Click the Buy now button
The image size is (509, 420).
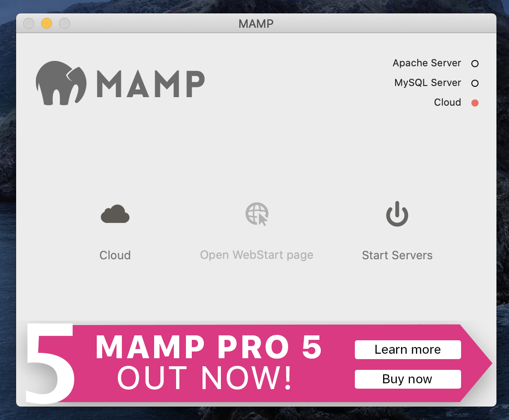[408, 379]
